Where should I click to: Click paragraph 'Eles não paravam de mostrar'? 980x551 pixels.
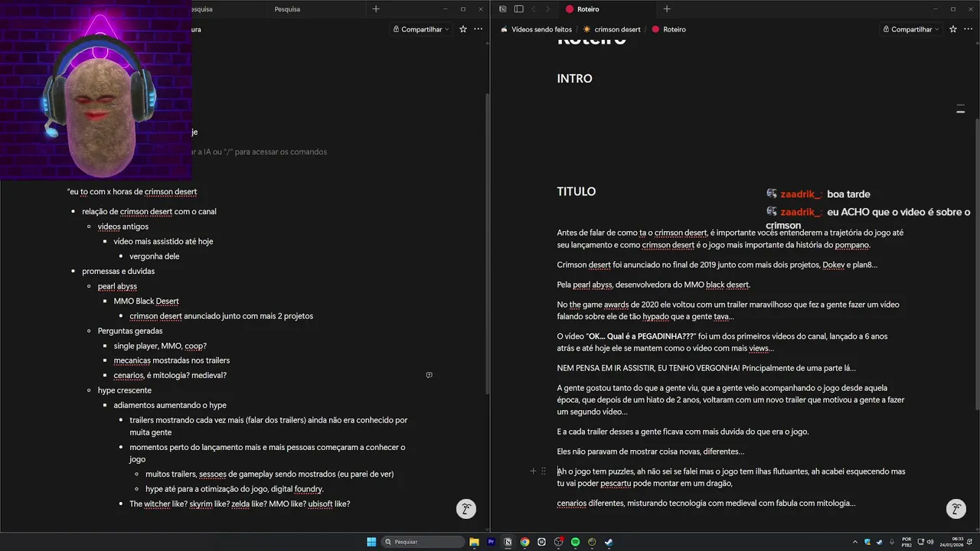651,452
